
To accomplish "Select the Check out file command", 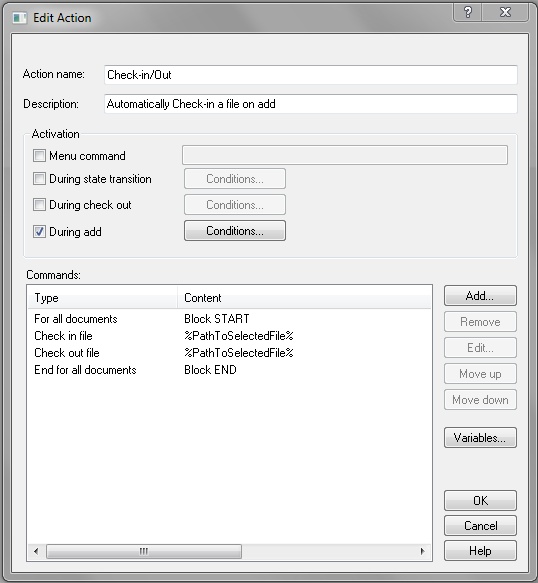I will (x=229, y=352).
